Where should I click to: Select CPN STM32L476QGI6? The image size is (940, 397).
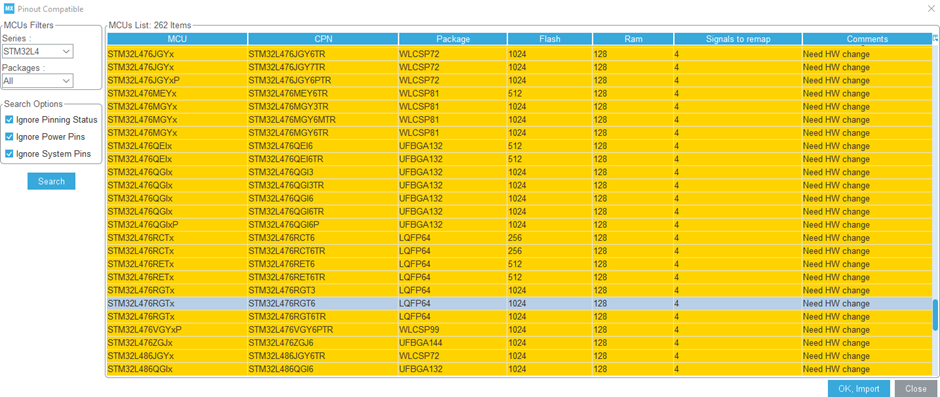(323, 198)
